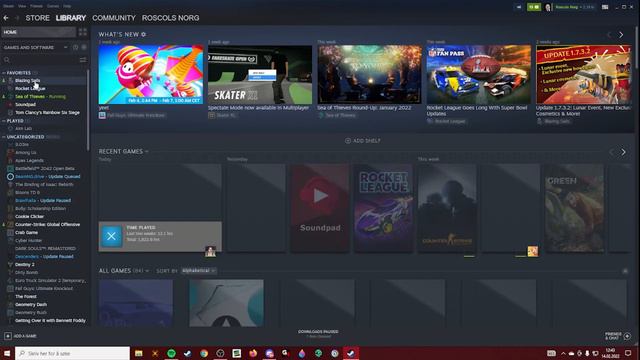Select Rocket League in Favorites
The image size is (640, 360).
coord(30,88)
